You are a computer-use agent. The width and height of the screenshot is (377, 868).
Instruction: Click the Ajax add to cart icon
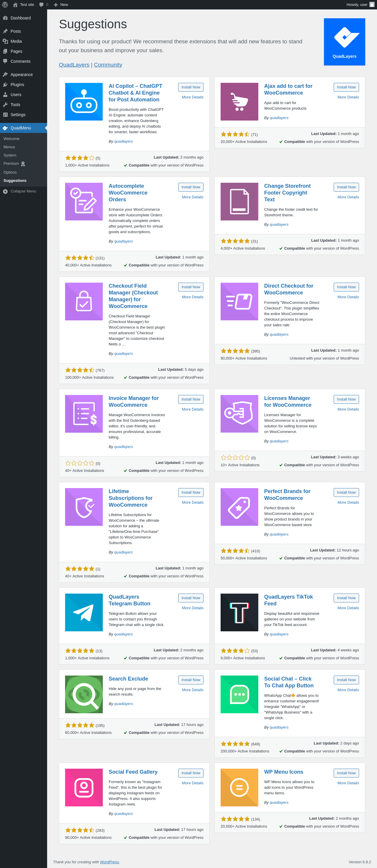pos(239,102)
